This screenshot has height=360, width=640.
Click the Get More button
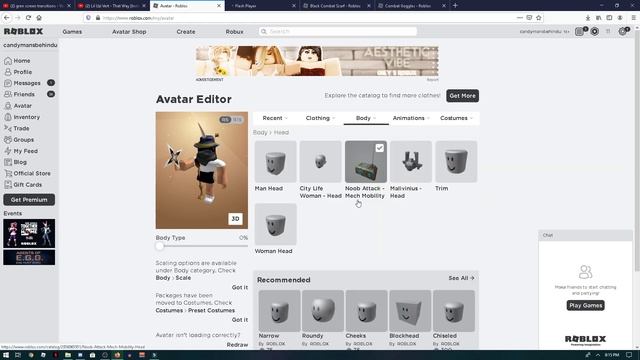(x=462, y=96)
